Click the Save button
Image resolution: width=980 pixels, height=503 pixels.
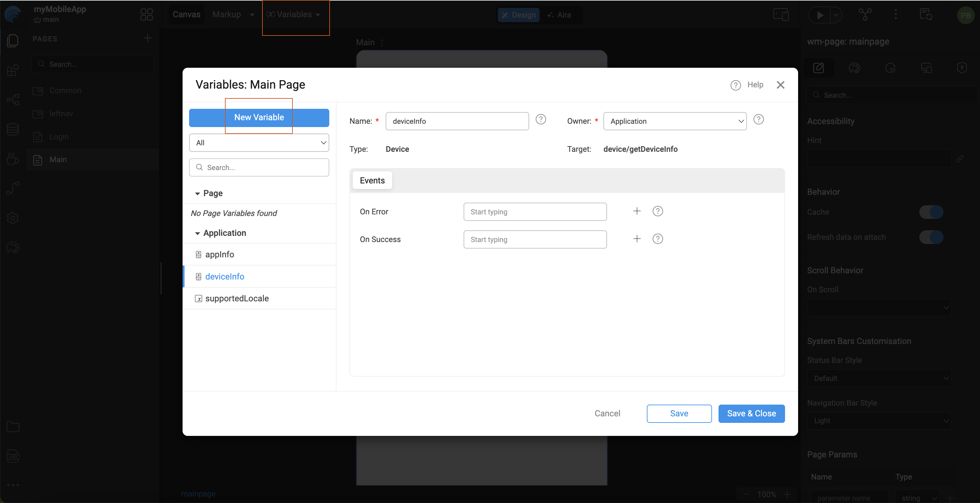pyautogui.click(x=679, y=413)
